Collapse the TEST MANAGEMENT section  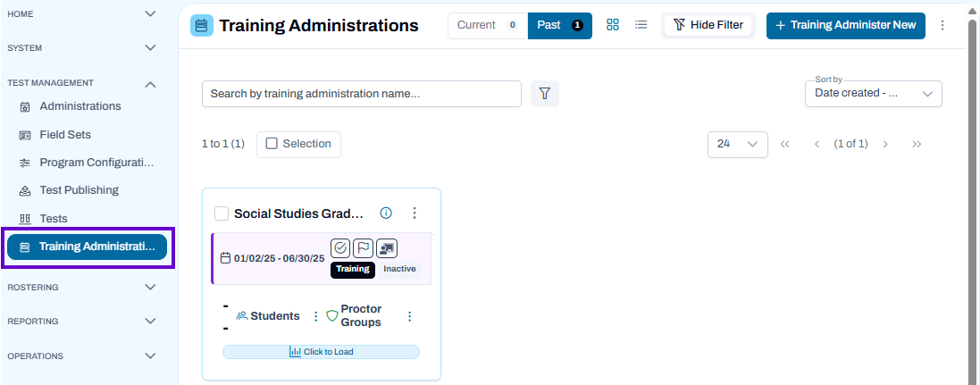[x=150, y=84]
